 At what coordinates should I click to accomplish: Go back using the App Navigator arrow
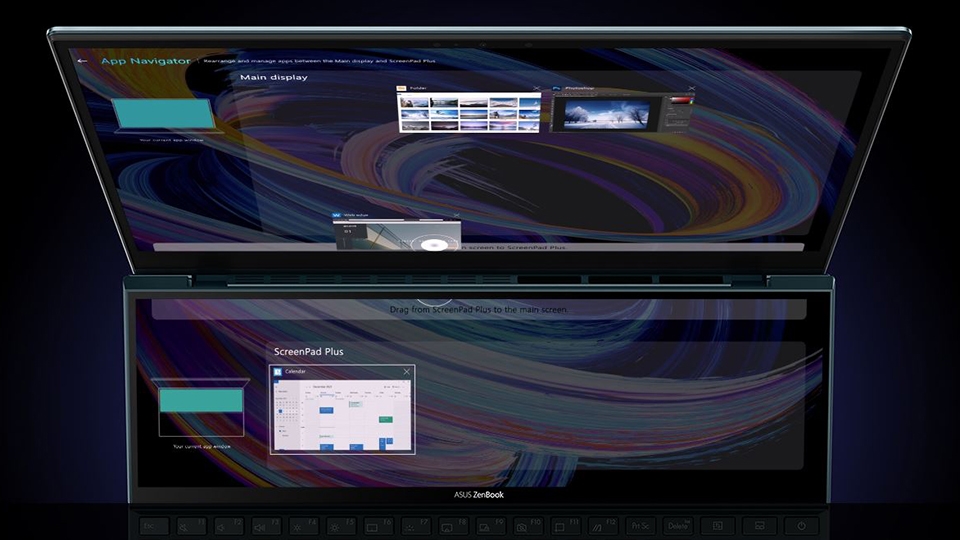(x=83, y=61)
